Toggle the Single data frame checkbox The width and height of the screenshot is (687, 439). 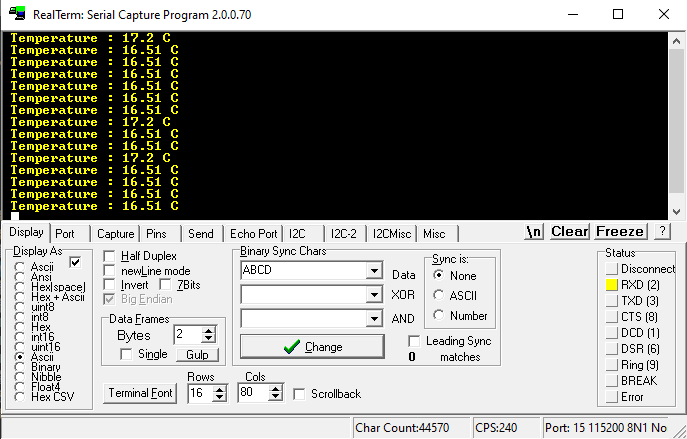tap(126, 354)
